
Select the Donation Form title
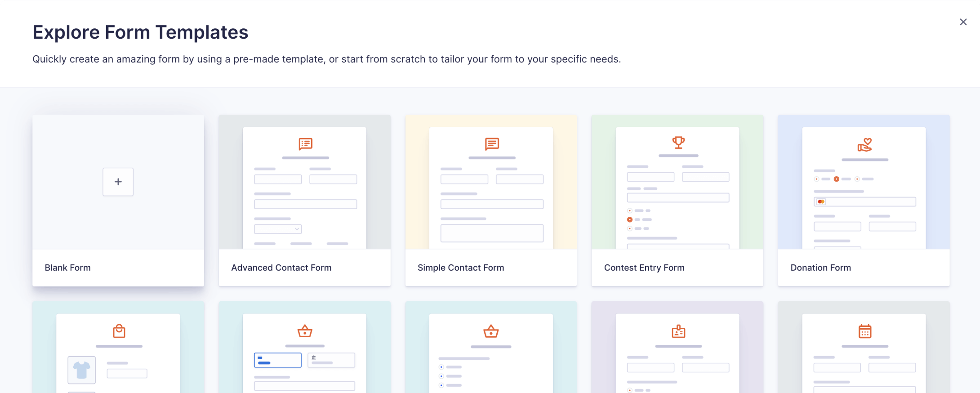[820, 268]
